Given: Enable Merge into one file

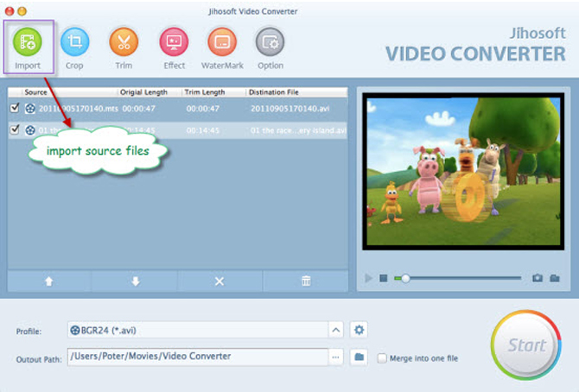Looking at the screenshot, I should pos(382,357).
